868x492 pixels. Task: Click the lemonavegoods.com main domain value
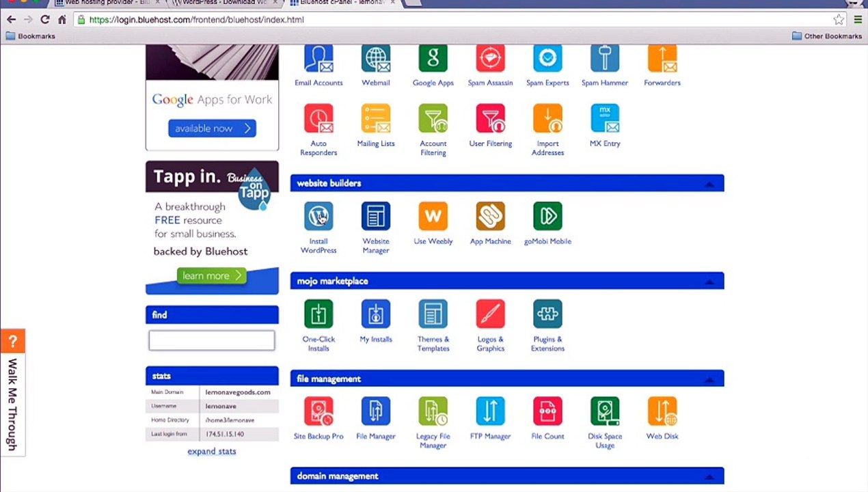[x=238, y=392]
